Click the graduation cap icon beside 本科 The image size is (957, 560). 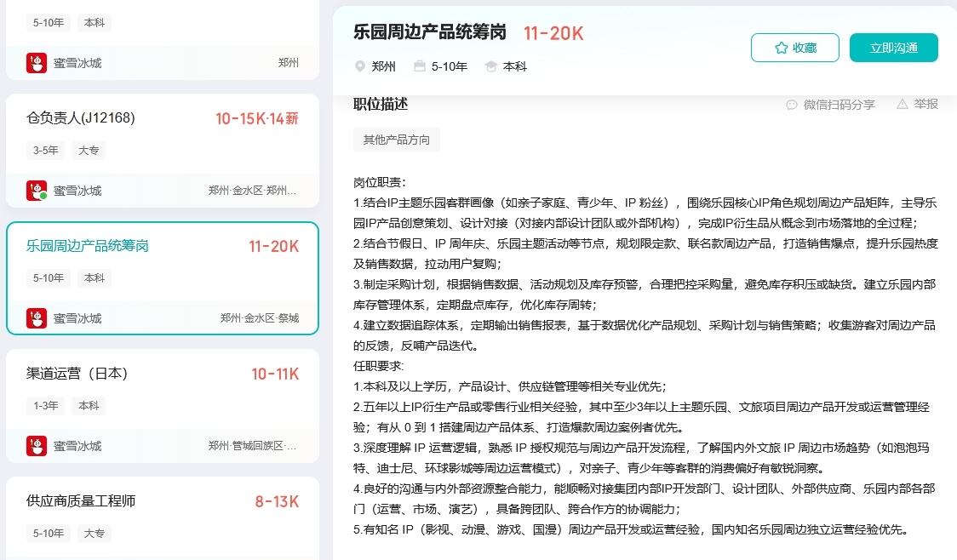491,66
